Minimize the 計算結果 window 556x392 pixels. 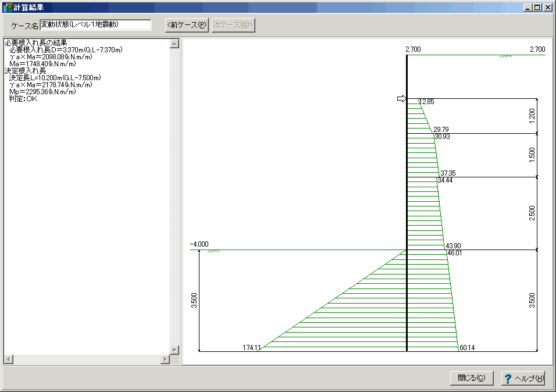[x=528, y=8]
